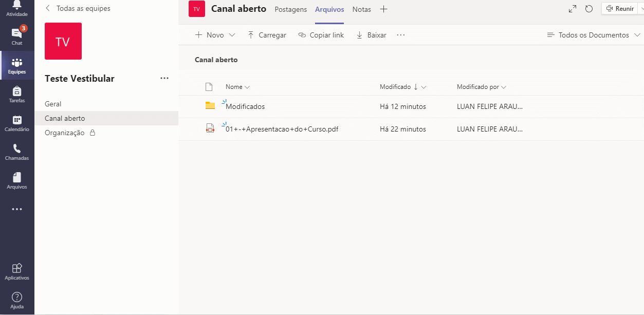
Task: Show more apps ellipsis in left rail
Action: [17, 209]
